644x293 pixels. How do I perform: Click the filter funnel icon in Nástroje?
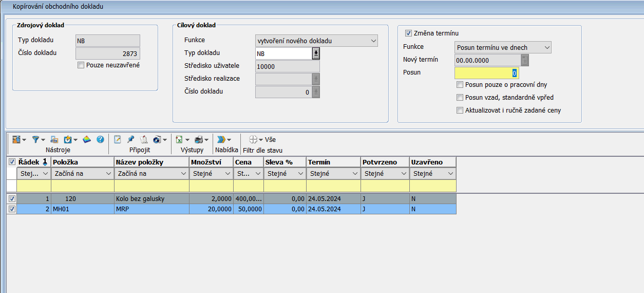pos(36,139)
